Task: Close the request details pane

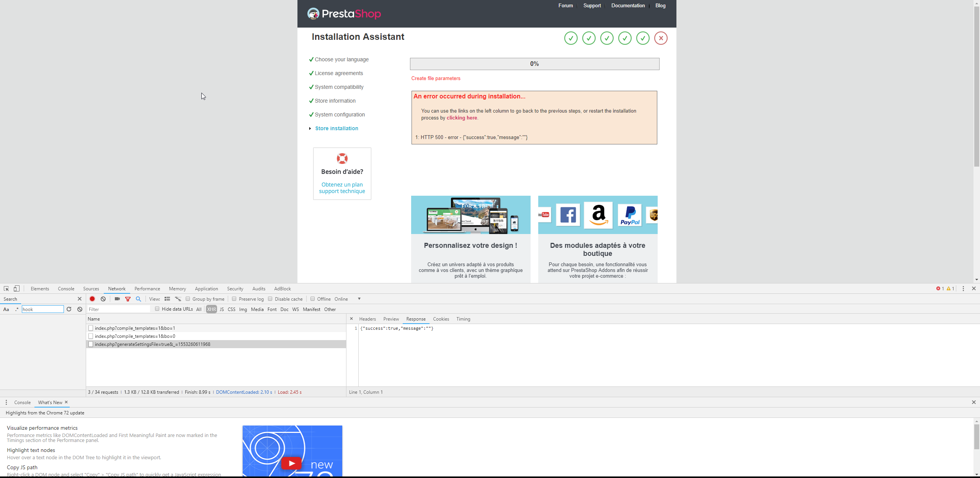Action: [351, 319]
